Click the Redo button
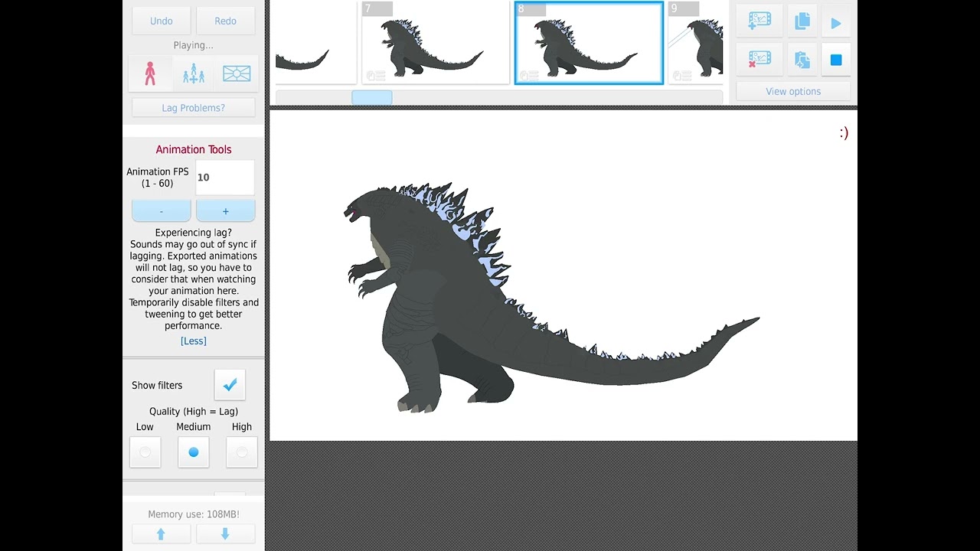 click(x=225, y=21)
